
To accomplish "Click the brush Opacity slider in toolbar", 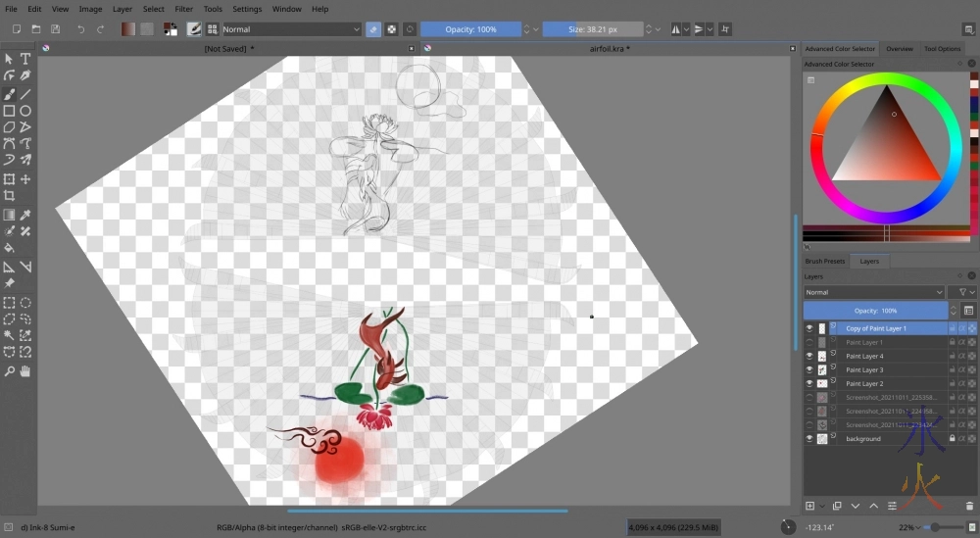I will 470,29.
